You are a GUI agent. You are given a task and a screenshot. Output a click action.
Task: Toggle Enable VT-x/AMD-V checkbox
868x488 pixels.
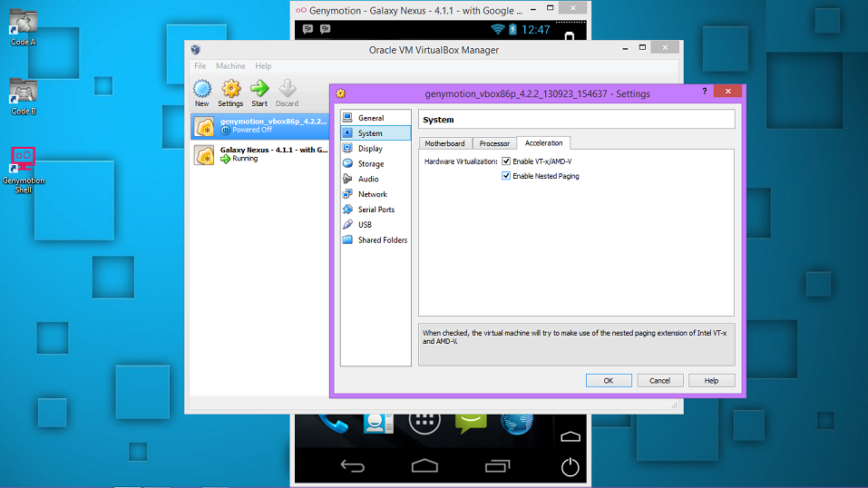point(506,161)
